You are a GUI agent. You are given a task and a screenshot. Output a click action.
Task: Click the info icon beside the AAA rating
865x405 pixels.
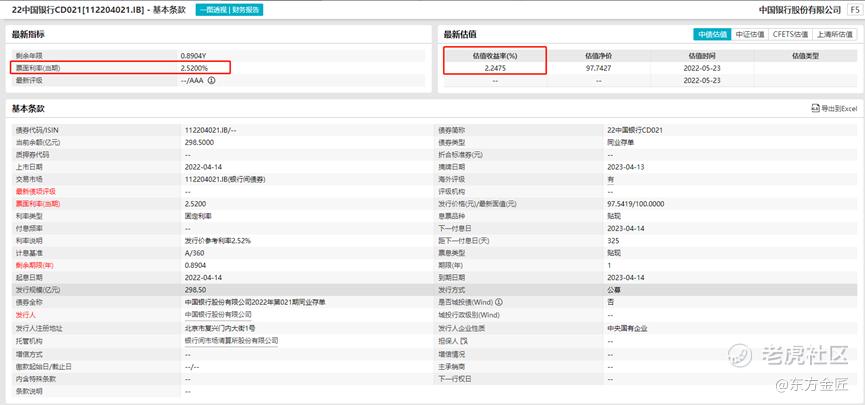click(x=211, y=80)
